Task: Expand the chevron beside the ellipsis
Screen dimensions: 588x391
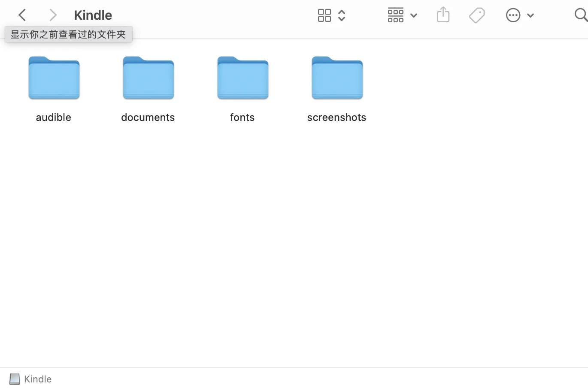Action: pos(530,15)
